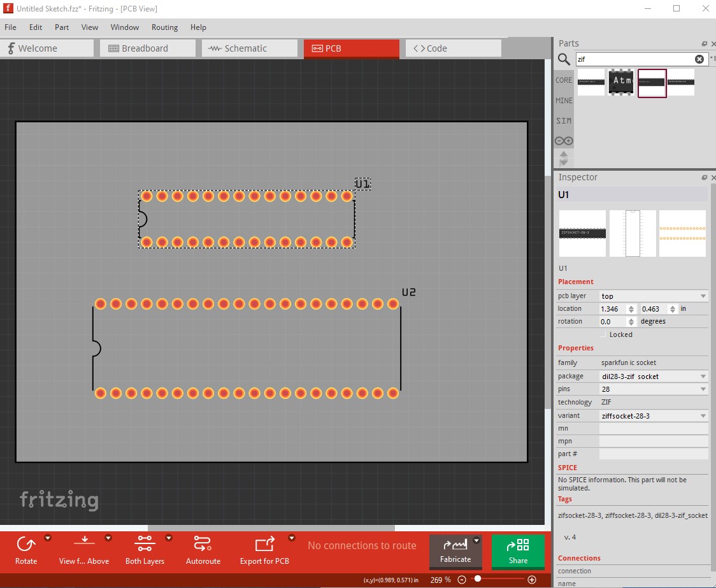This screenshot has height=588, width=716.
Task: Open Fabricate dropdown arrow
Action: click(476, 540)
